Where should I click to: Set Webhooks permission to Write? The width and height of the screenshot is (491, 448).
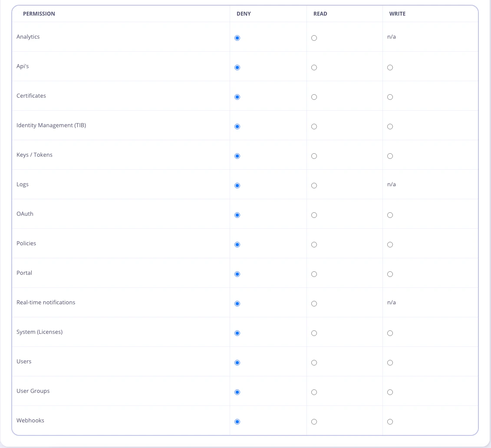[390, 422]
